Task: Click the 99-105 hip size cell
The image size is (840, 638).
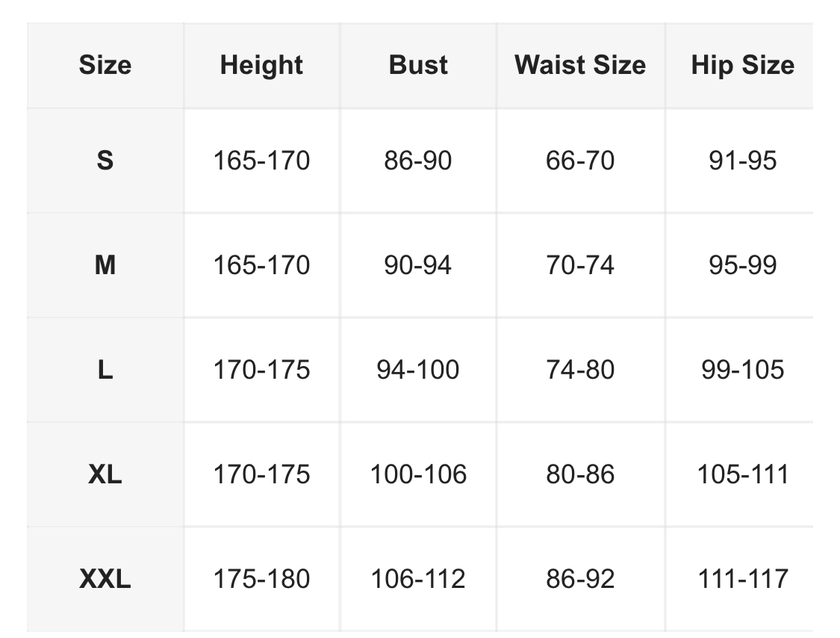Action: coord(742,370)
